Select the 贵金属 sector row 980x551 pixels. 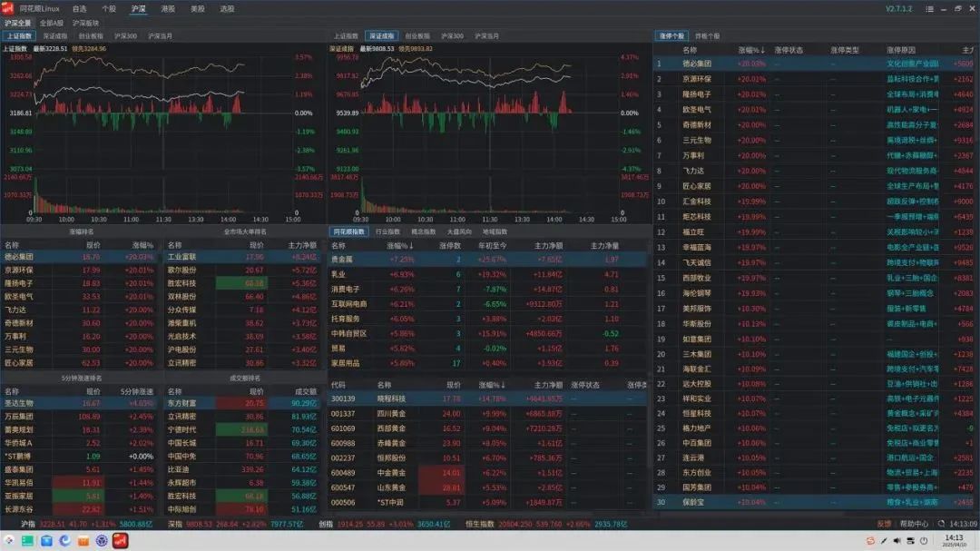[x=487, y=260]
